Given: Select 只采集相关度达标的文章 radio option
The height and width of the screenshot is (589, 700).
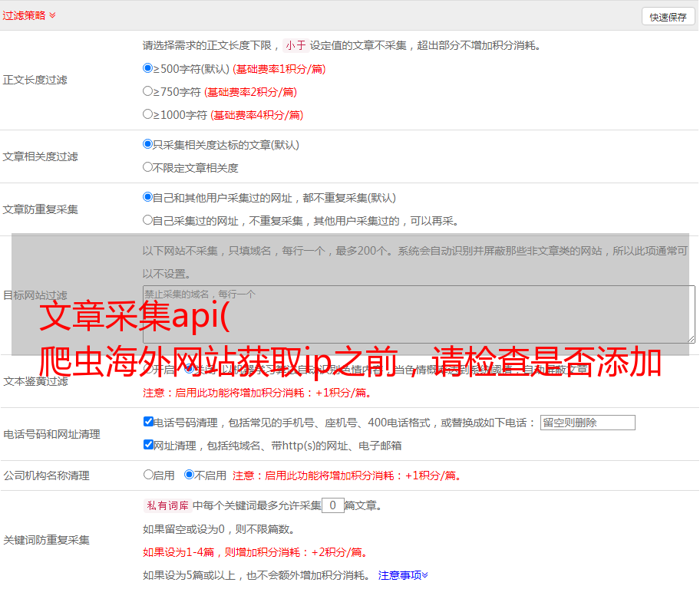Looking at the screenshot, I should tap(148, 144).
